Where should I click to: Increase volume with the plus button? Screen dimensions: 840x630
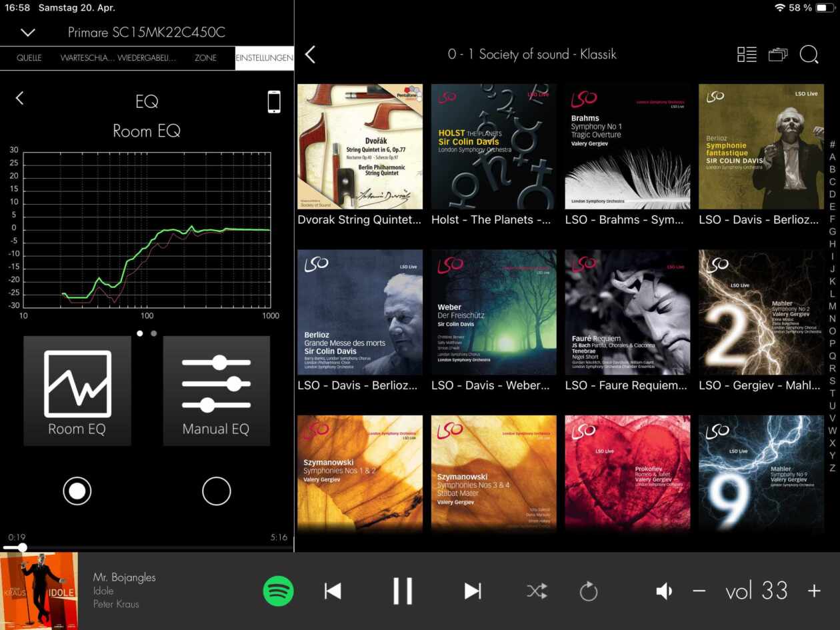[x=814, y=591]
